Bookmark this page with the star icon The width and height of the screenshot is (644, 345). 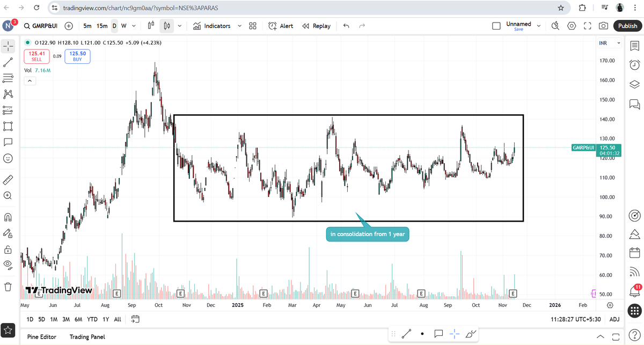pyautogui.click(x=561, y=8)
